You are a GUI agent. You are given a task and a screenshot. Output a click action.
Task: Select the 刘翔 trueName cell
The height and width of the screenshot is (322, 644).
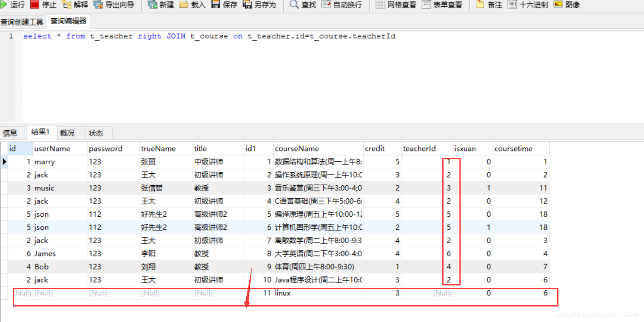[166, 267]
